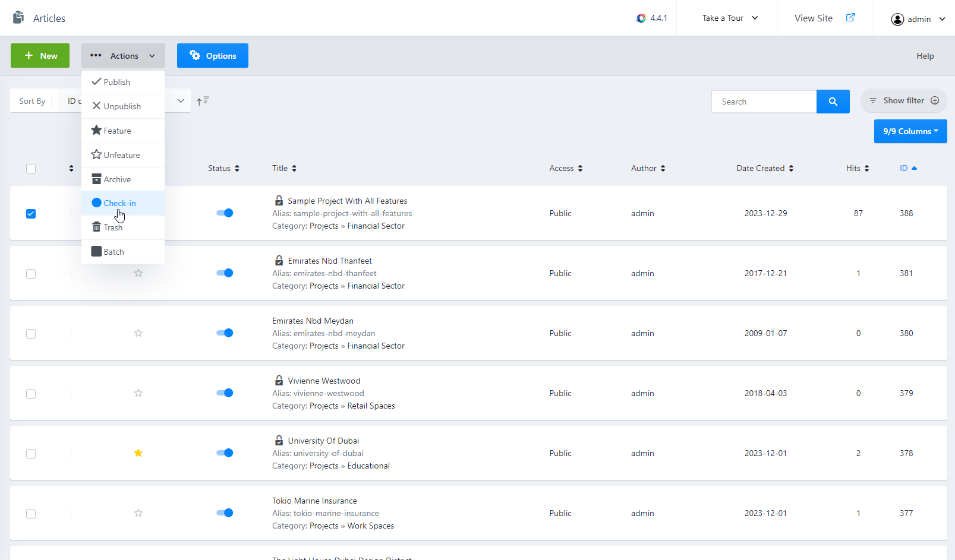Open the admin user menu dropdown
The image size is (955, 560).
(x=918, y=19)
